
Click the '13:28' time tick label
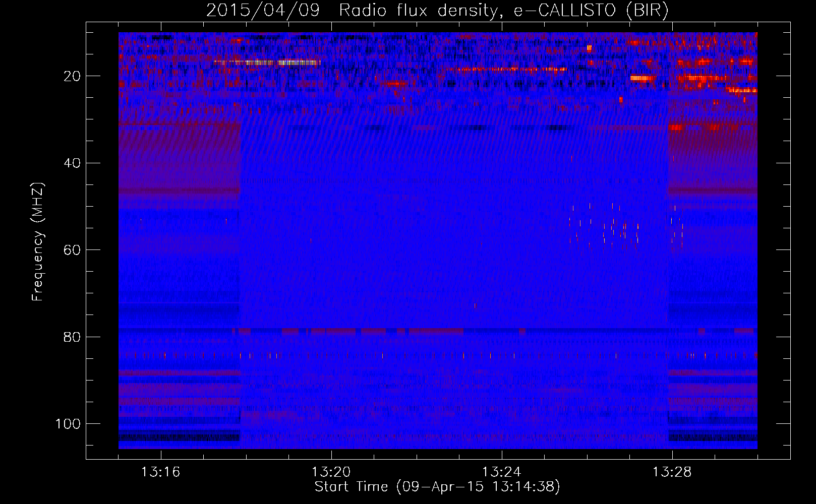click(672, 472)
